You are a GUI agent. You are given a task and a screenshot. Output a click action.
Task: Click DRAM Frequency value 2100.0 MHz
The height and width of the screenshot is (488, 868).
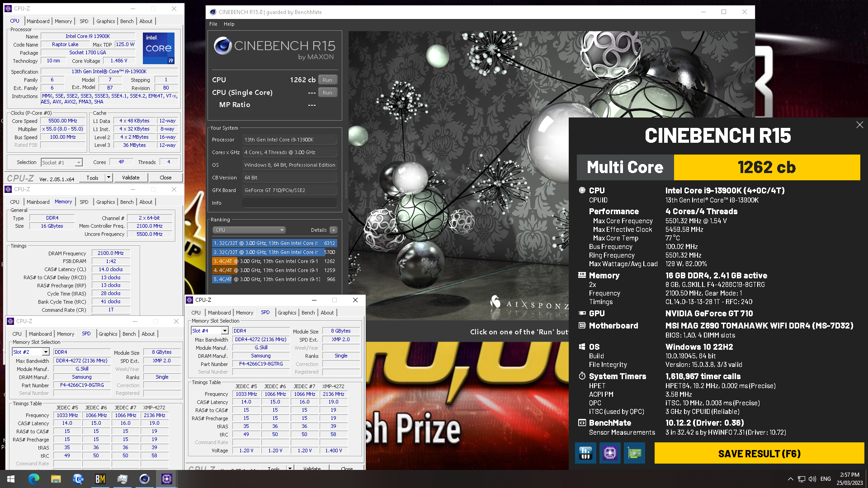[111, 253]
